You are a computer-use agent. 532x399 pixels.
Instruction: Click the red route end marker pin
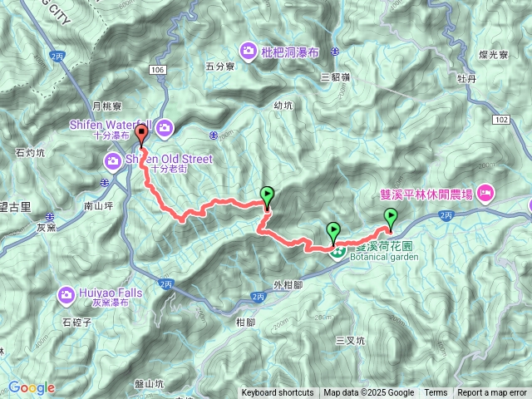pos(141,135)
